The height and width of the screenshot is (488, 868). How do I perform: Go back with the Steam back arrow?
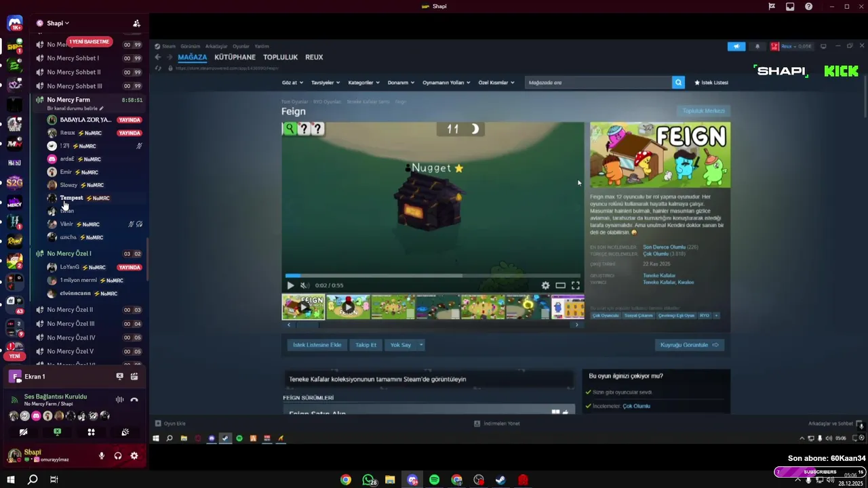click(x=158, y=57)
